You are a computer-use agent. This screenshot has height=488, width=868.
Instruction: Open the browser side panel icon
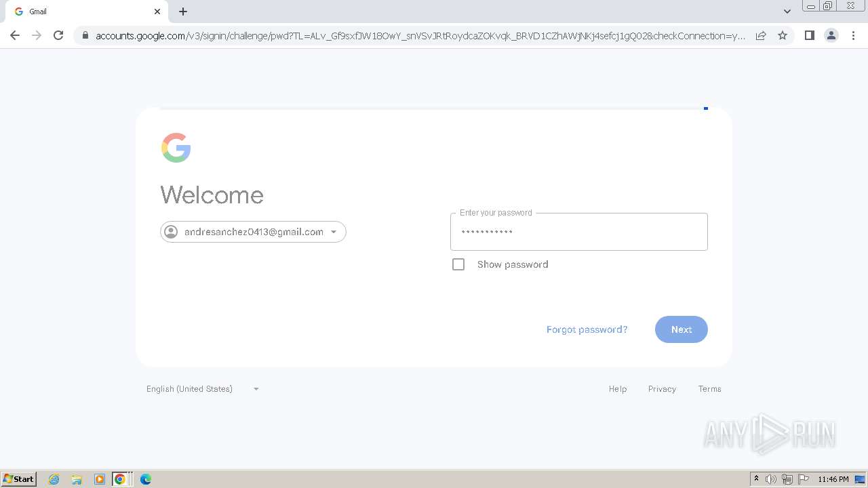[x=809, y=35]
